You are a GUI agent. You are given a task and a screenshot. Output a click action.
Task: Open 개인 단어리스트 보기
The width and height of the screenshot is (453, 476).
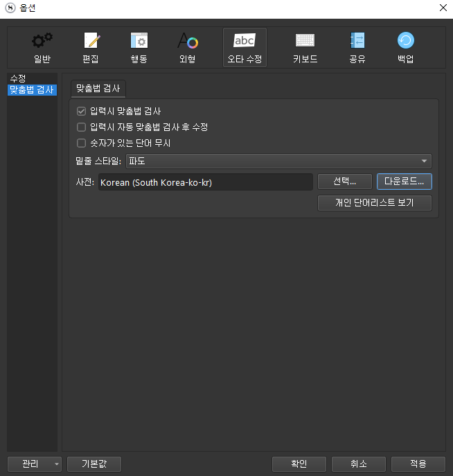(x=375, y=203)
